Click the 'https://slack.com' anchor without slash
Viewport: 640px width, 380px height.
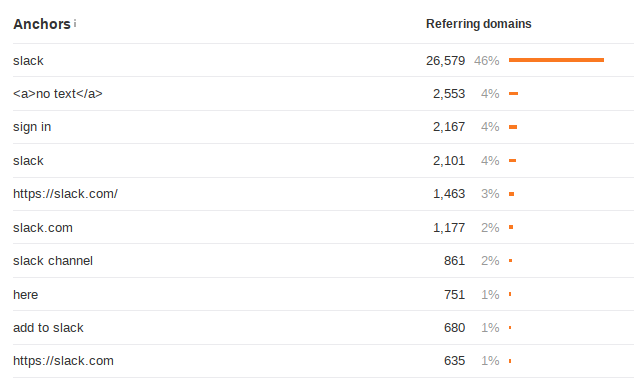pos(63,361)
